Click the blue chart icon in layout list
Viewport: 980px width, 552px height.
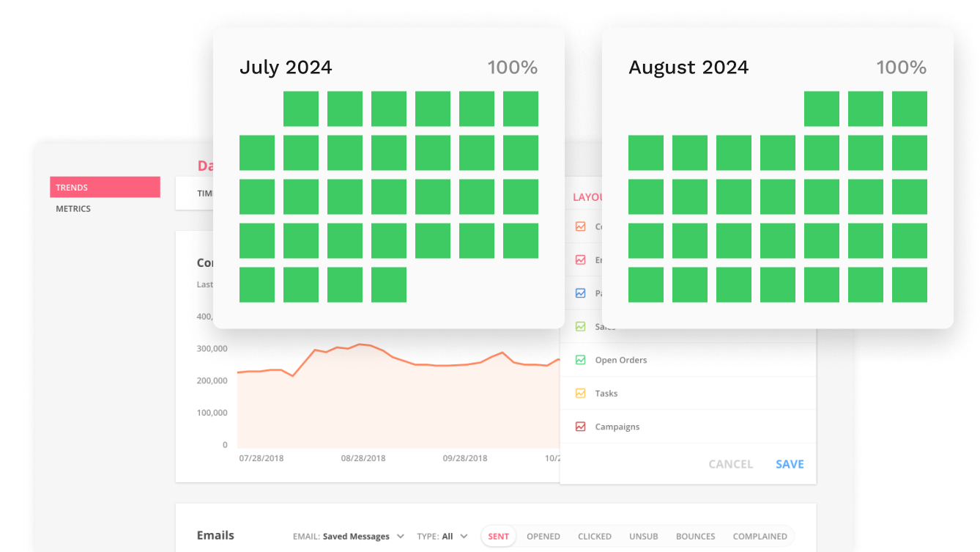pos(580,293)
